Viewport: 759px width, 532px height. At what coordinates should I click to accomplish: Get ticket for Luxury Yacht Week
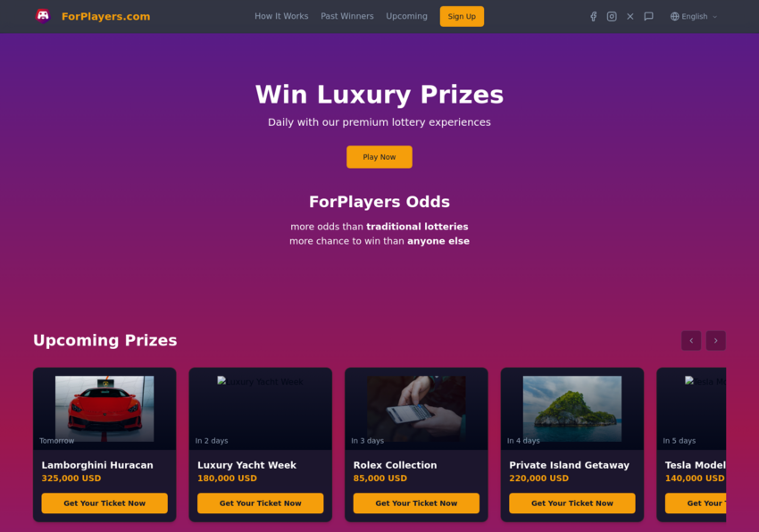tap(261, 503)
